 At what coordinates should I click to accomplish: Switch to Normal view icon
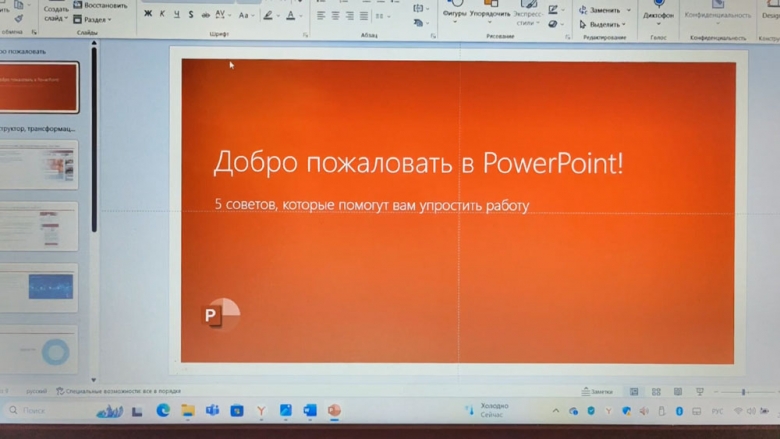coord(634,392)
